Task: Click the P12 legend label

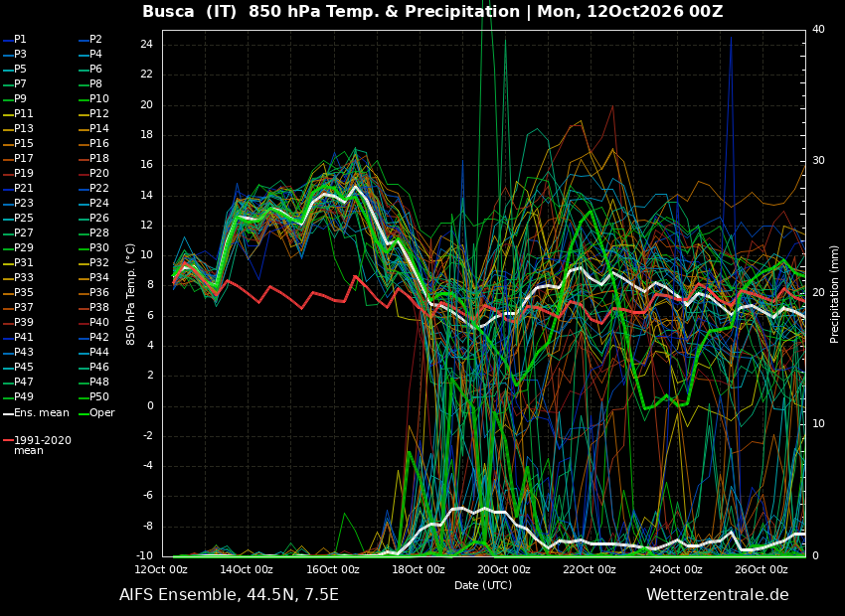Action: tap(99, 113)
